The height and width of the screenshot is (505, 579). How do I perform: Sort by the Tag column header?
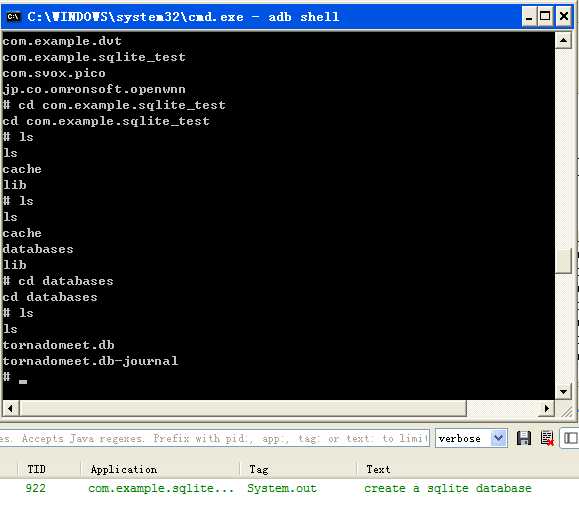pyautogui.click(x=258, y=469)
